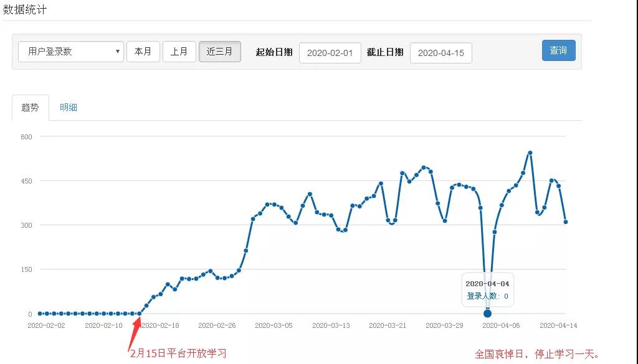Switch to the 趋势 tab
Screen dimensions: 638x364
click(30, 107)
